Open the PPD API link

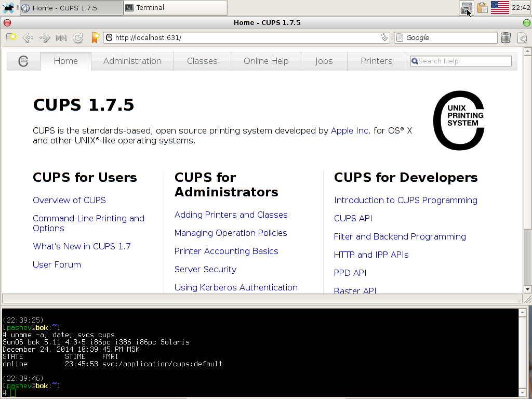pyautogui.click(x=350, y=273)
